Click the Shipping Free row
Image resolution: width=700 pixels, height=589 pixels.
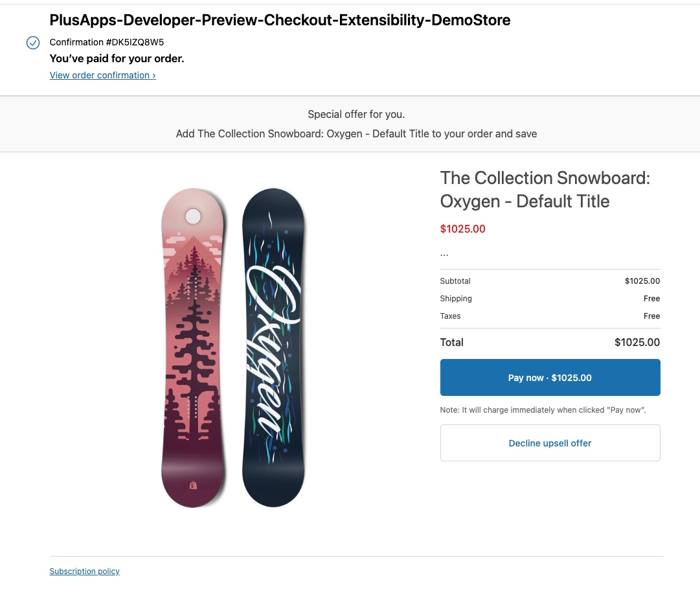tap(550, 299)
